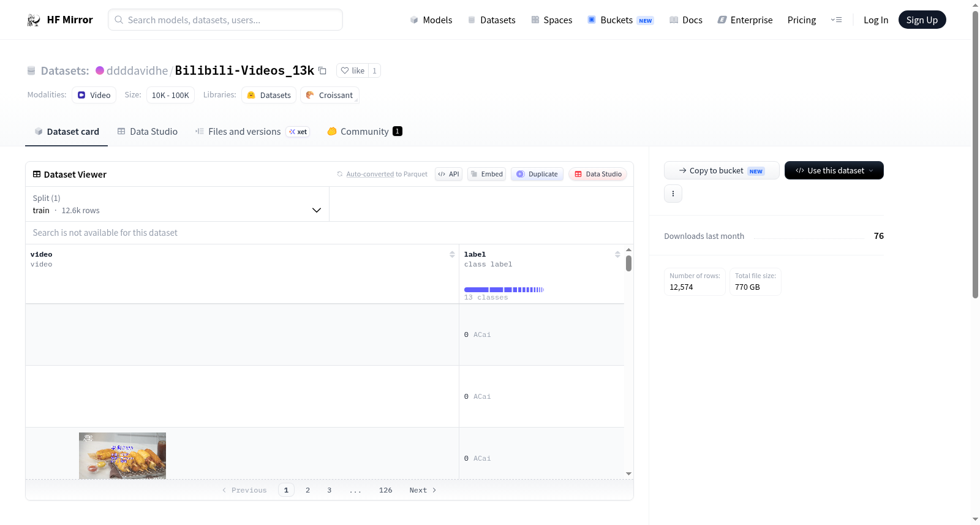Copy dataset name with copy icon

tap(322, 70)
